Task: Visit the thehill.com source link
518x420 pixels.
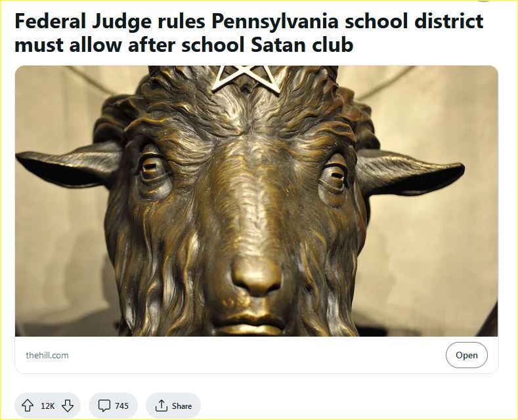Action: pos(47,355)
